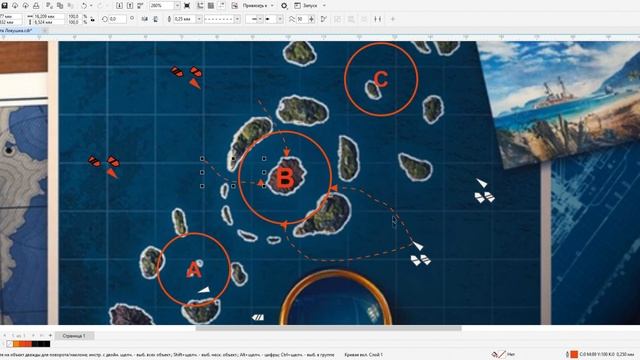Click the Cut icon in the top toolbar

pyautogui.click(x=49, y=6)
